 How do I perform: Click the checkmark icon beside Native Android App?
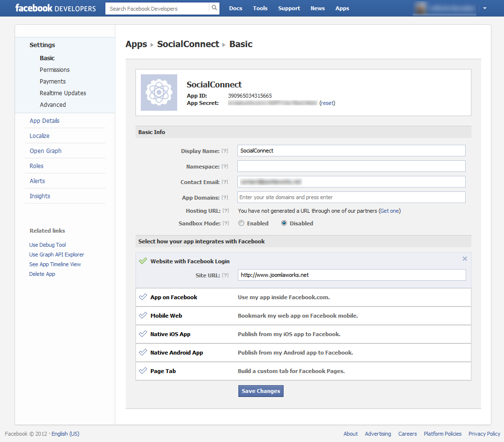click(143, 352)
